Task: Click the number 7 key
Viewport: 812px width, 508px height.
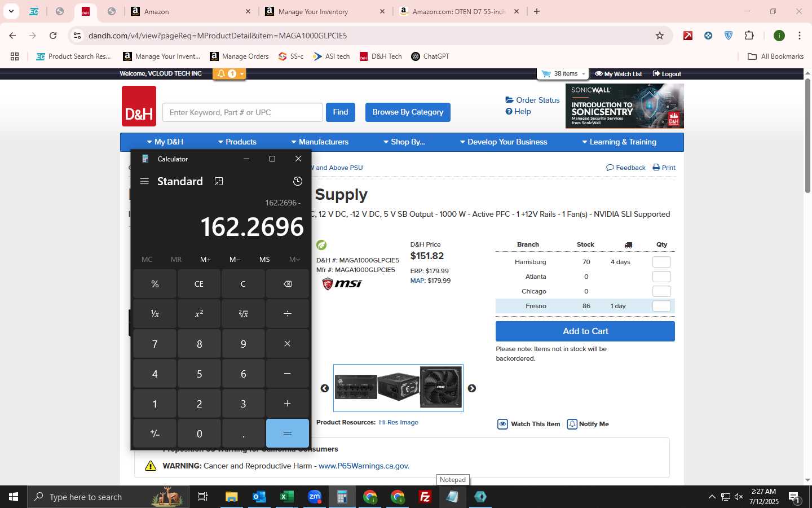Action: click(155, 344)
